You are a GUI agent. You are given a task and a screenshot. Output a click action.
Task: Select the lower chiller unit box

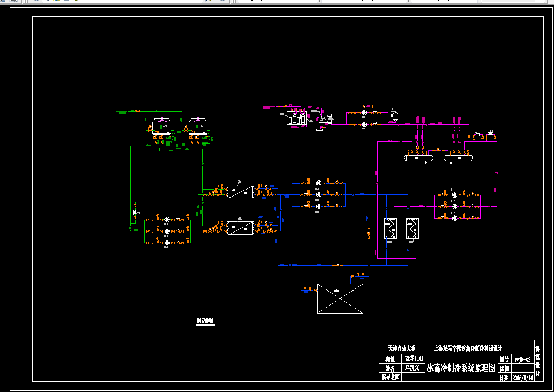click(240, 228)
